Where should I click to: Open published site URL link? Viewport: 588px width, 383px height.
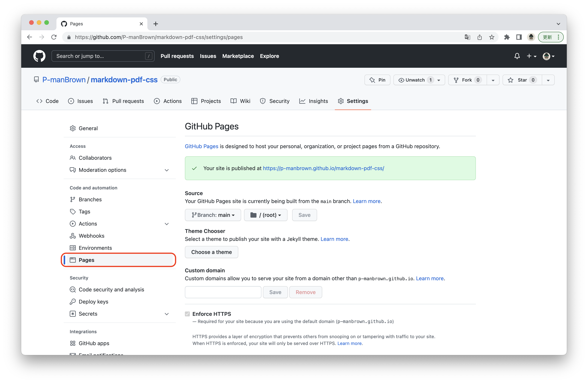pyautogui.click(x=323, y=168)
